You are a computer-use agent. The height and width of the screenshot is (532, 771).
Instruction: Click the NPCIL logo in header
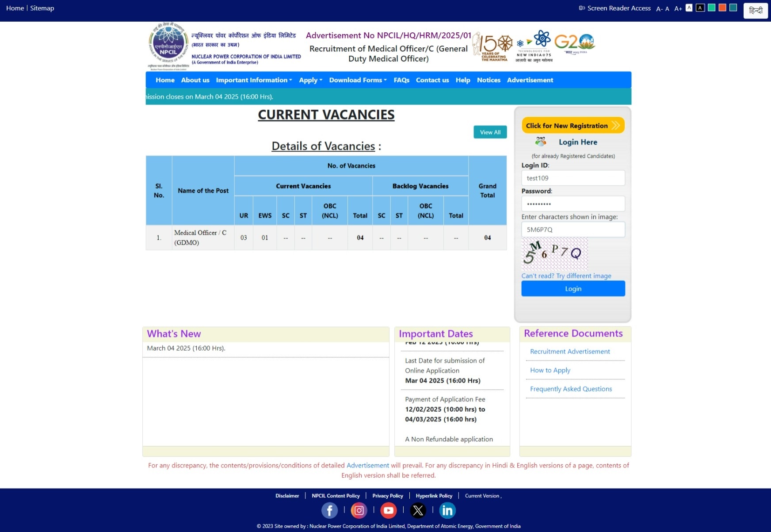coord(168,46)
